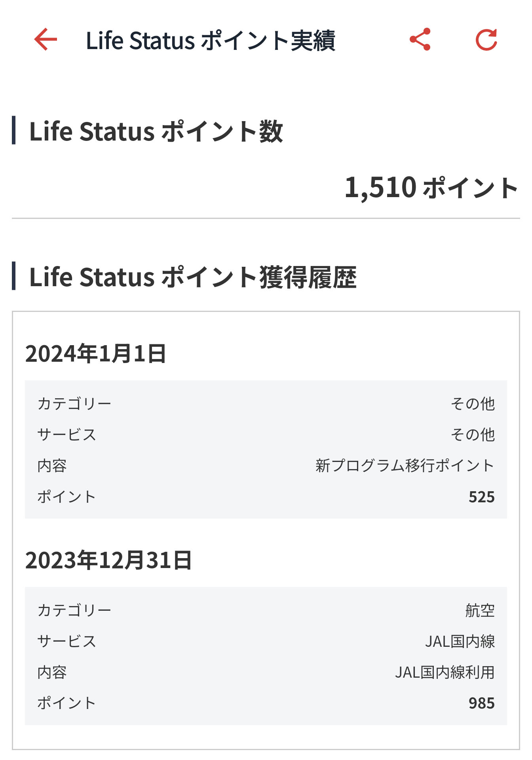532x760 pixels.
Task: Tap JAL国内線 service value
Action: point(460,641)
